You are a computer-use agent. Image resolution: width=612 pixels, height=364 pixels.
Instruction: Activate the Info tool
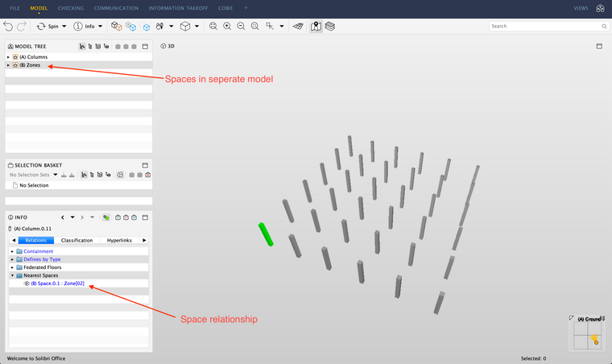pos(84,26)
